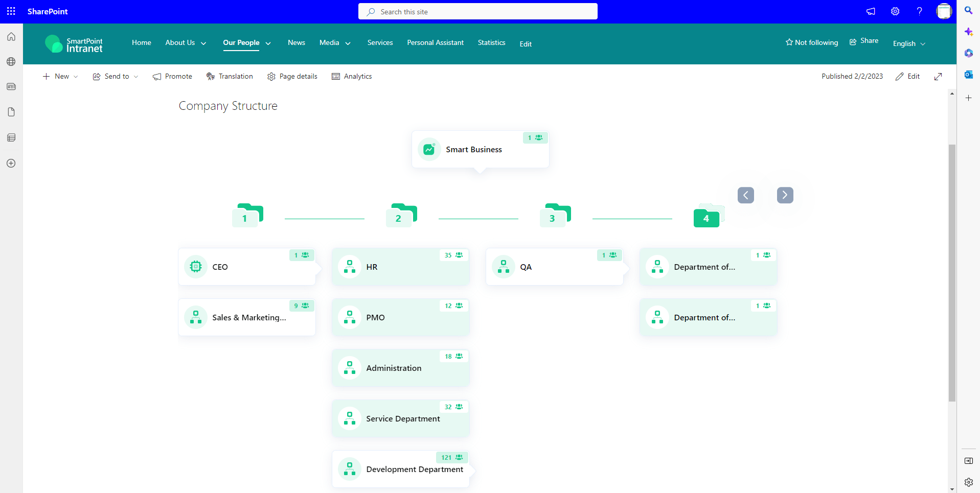Click the settings gear in the header
This screenshot has height=493, width=980.
pyautogui.click(x=895, y=11)
